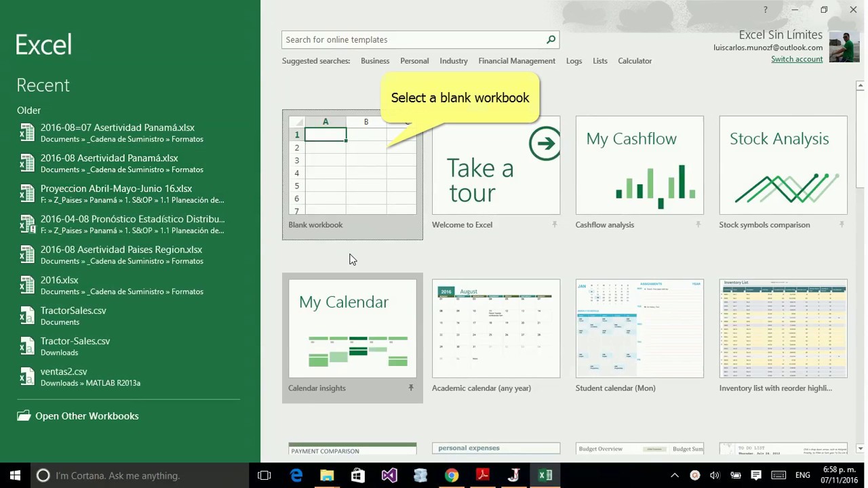Click Financial Management suggested search
868x488 pixels.
click(517, 61)
